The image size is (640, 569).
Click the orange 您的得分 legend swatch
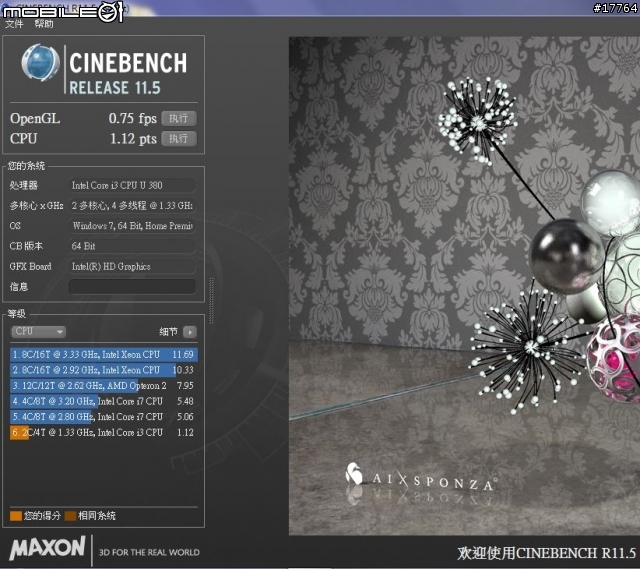coord(16,516)
